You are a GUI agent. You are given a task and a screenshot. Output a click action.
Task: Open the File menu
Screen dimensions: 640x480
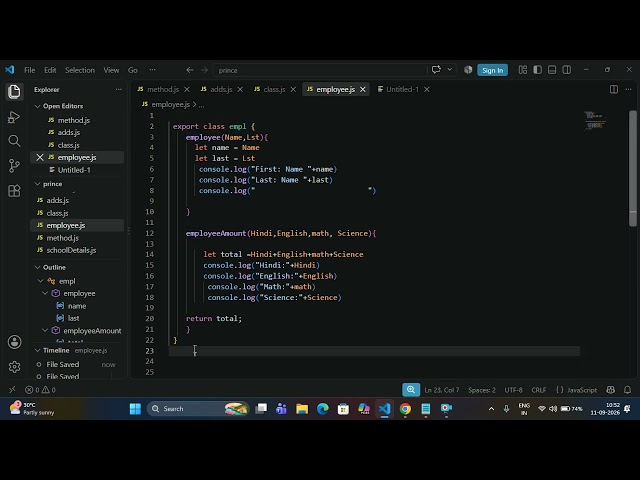pos(29,70)
